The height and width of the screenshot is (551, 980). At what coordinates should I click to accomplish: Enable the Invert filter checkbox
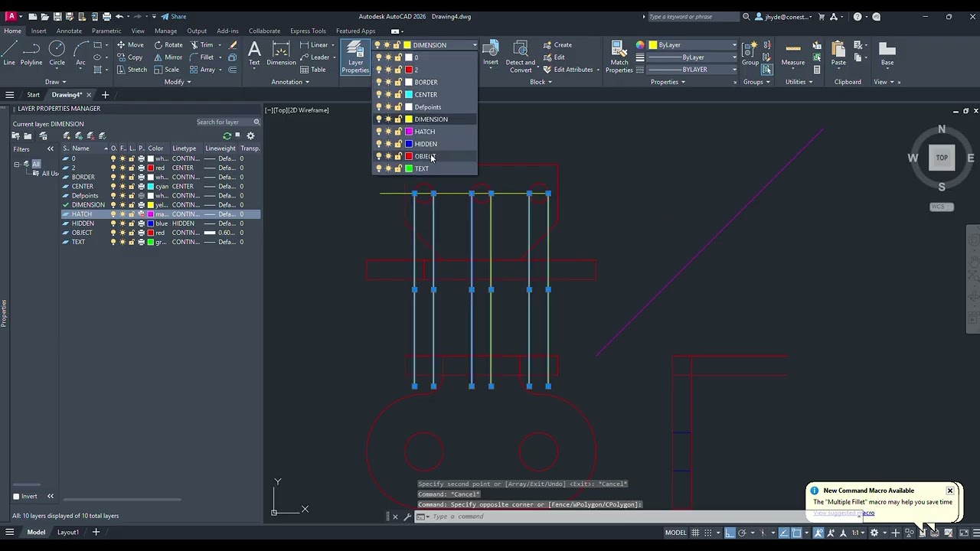click(x=16, y=496)
